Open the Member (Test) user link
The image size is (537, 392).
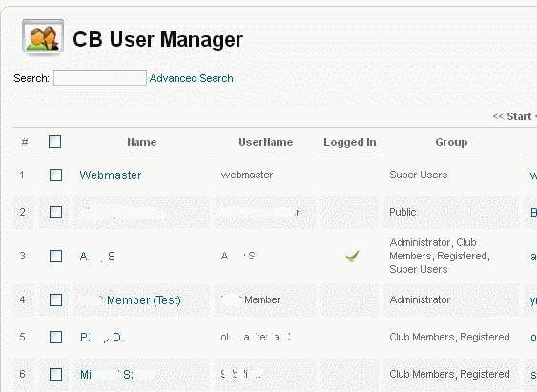pyautogui.click(x=144, y=300)
